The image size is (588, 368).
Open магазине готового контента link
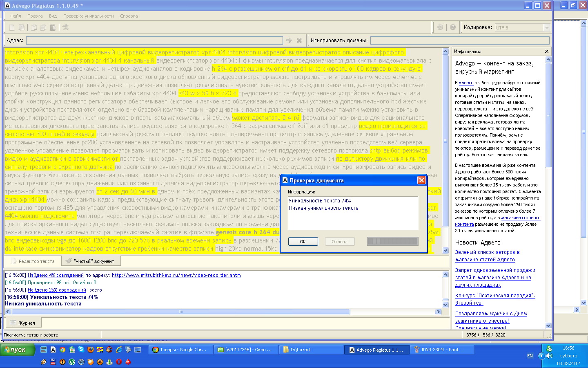point(498,221)
